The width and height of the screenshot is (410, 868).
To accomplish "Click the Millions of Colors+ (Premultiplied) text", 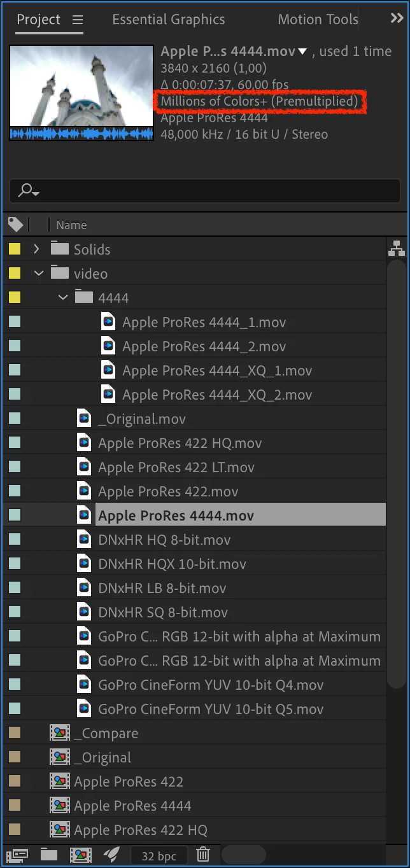I will point(259,101).
